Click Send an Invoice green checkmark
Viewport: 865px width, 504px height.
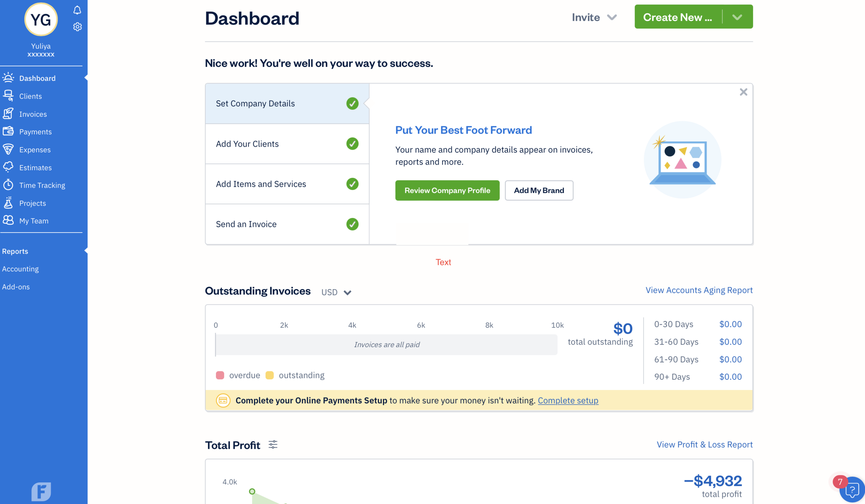click(x=352, y=224)
